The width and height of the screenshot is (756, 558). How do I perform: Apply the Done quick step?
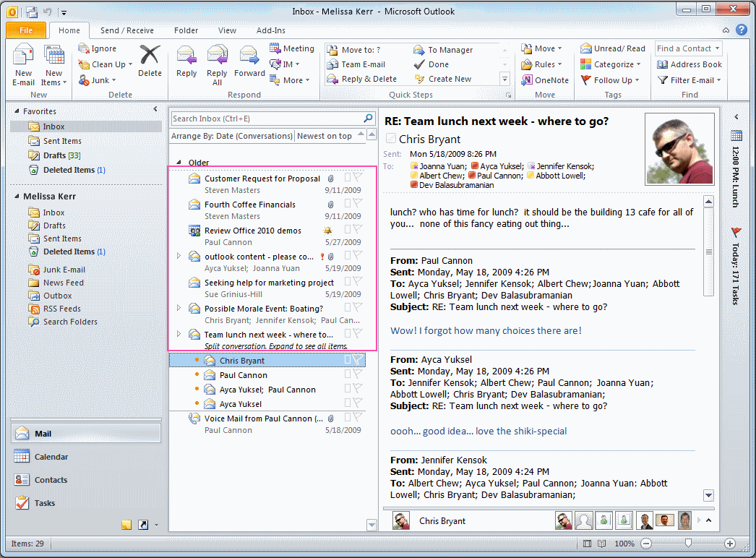(x=431, y=64)
